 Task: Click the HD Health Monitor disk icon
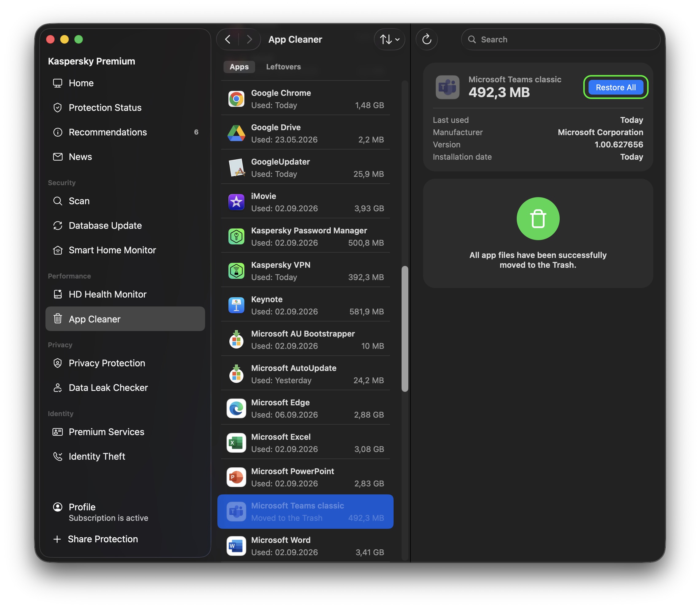58,294
